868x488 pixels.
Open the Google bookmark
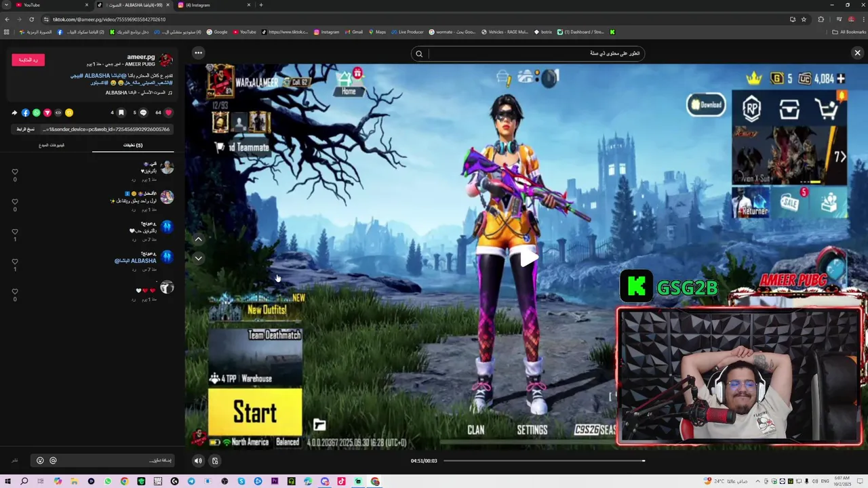point(217,32)
